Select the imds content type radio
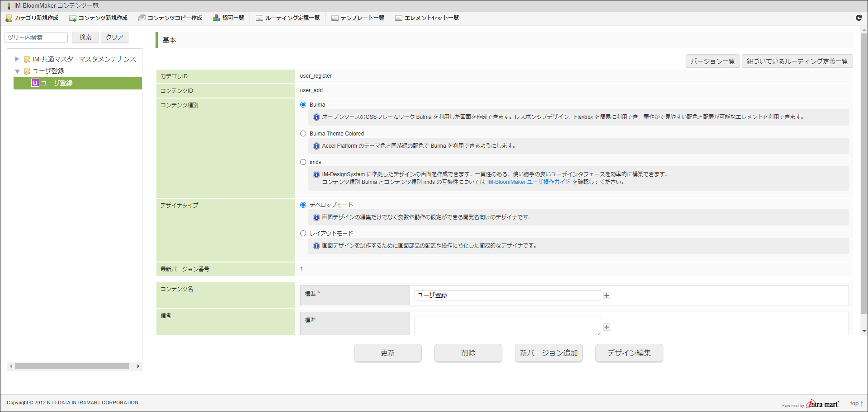 tap(303, 162)
